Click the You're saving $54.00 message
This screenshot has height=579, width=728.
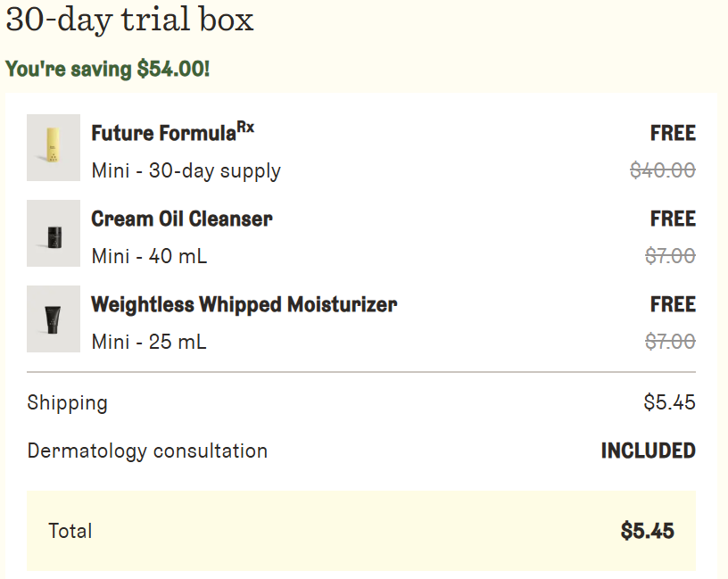pos(108,69)
